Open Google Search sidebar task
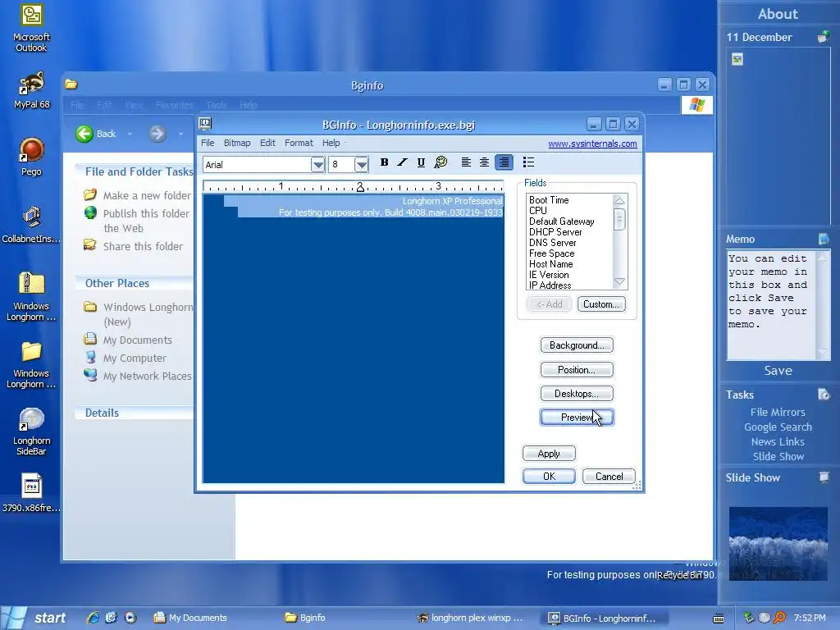This screenshot has width=840, height=630. click(x=778, y=427)
